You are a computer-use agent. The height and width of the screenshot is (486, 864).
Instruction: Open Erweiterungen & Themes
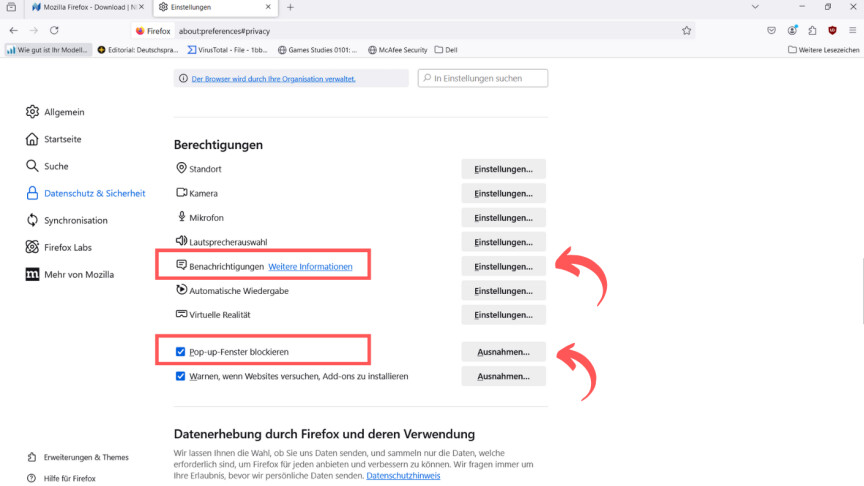[78, 457]
